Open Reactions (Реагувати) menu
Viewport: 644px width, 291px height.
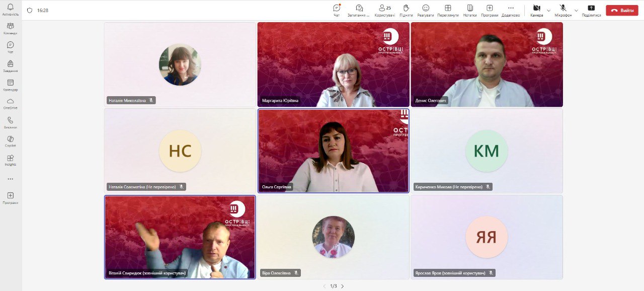point(426,10)
